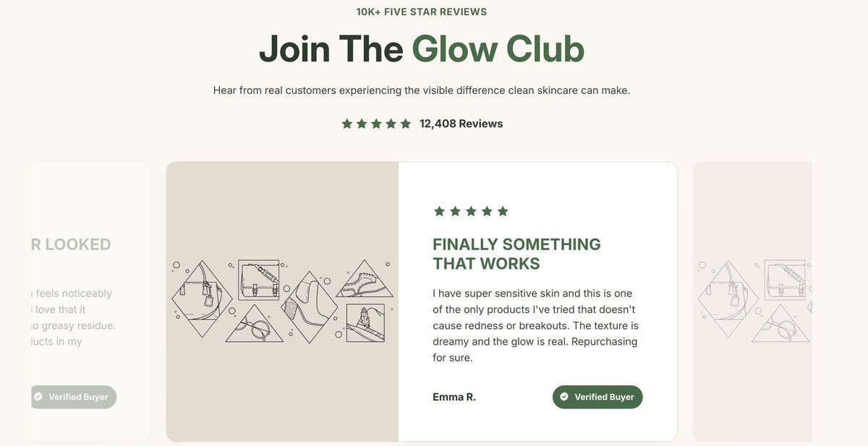Click the square shoe illustration at bottom right
The width and height of the screenshot is (868, 446).
(x=365, y=323)
